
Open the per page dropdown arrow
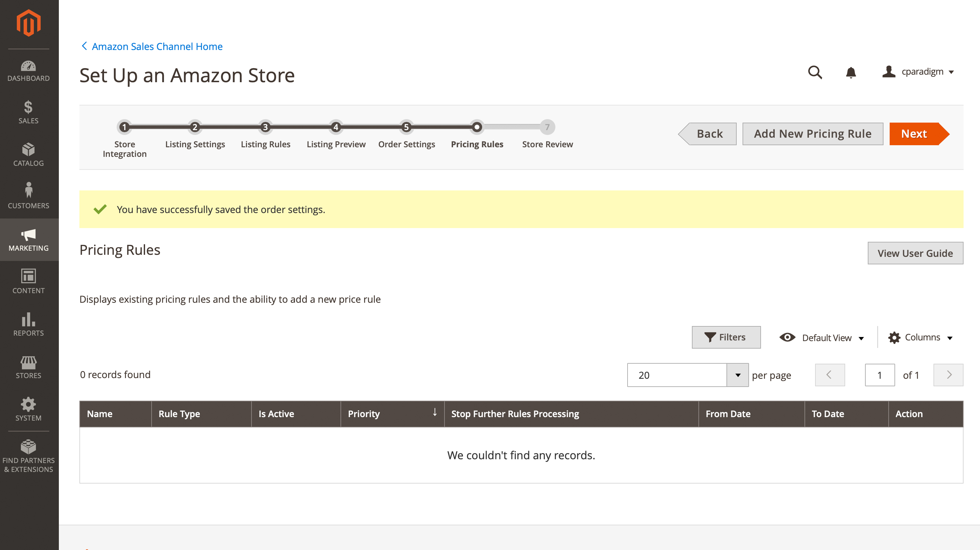(x=738, y=375)
